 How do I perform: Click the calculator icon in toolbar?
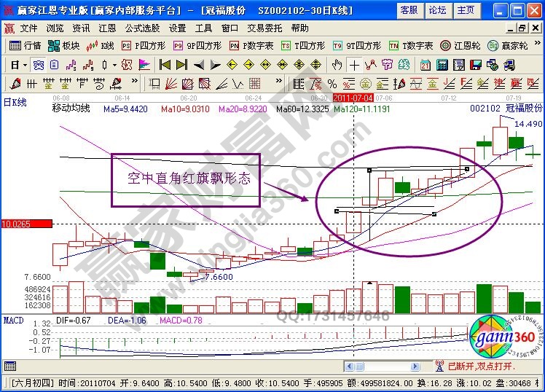tap(442, 64)
